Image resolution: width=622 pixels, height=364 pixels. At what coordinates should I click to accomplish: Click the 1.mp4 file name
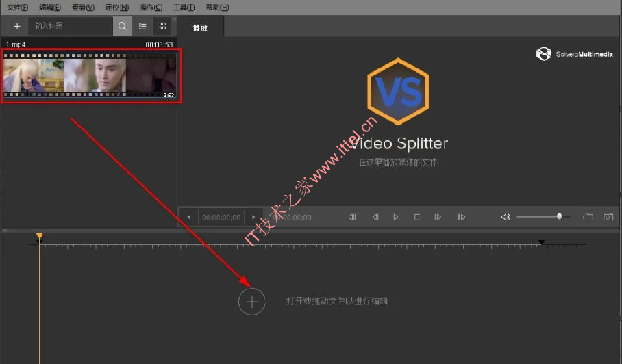16,44
